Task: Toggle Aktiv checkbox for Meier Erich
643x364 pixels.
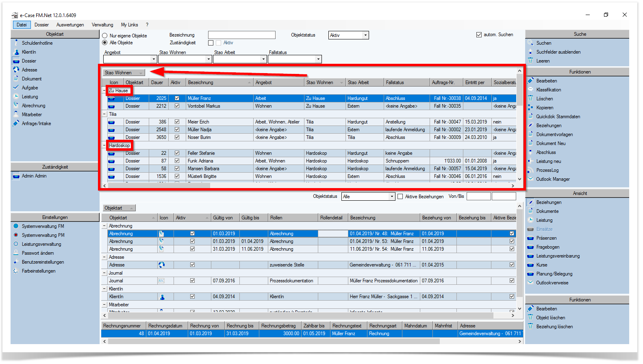Action: tap(177, 122)
